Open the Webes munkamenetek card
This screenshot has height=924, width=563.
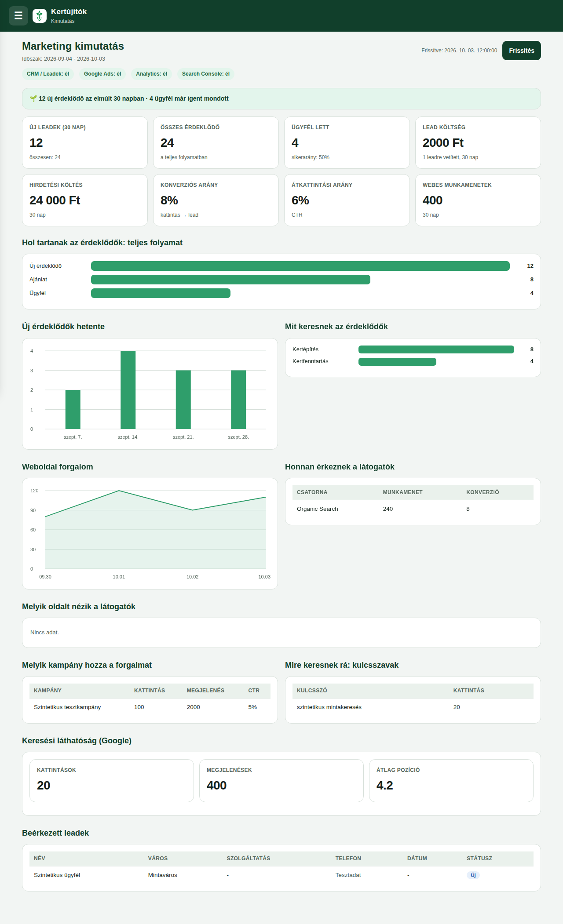[x=478, y=200]
